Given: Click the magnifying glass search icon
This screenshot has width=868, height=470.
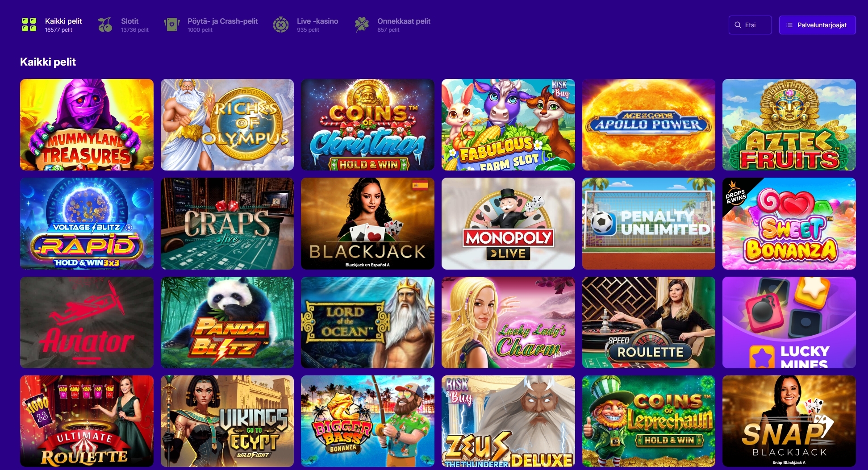Looking at the screenshot, I should click(738, 25).
